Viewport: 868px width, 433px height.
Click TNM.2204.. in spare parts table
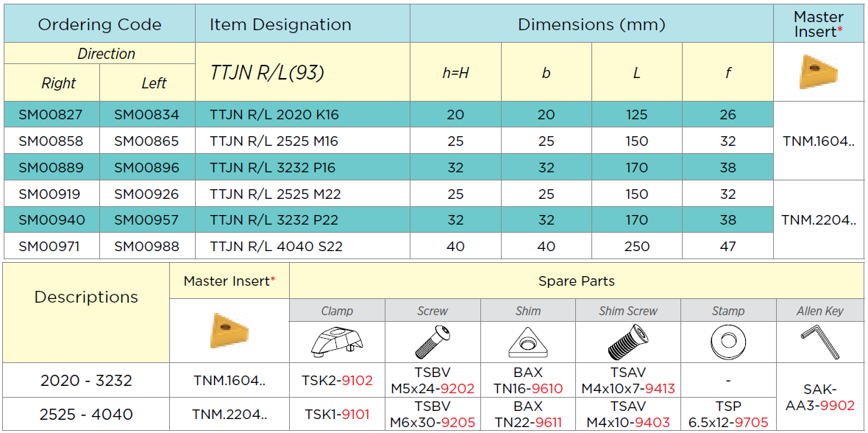[x=230, y=414]
